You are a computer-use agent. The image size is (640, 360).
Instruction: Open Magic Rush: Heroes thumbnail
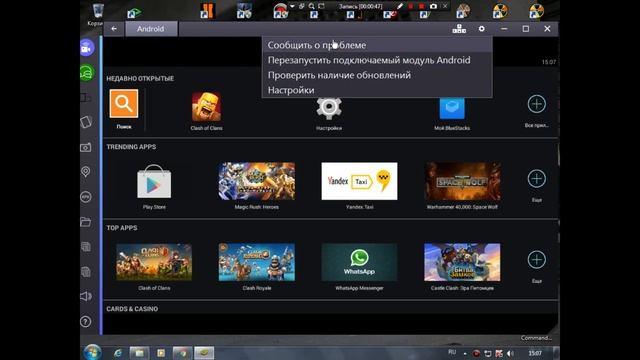257,181
